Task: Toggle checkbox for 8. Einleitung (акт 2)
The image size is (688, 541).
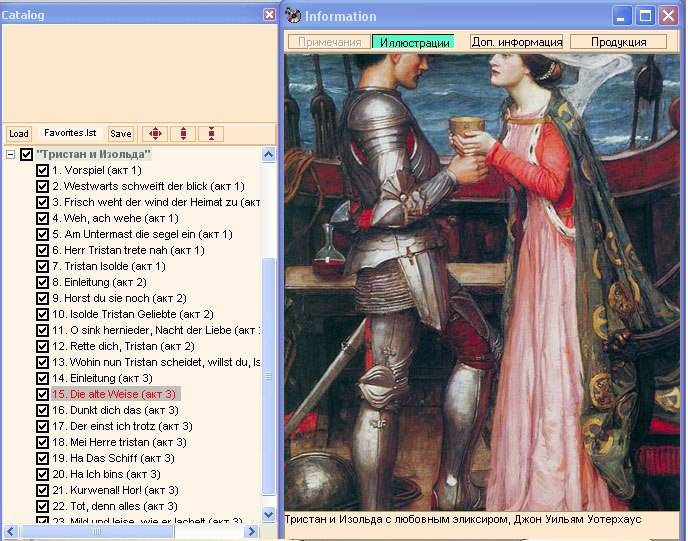Action: [43, 283]
